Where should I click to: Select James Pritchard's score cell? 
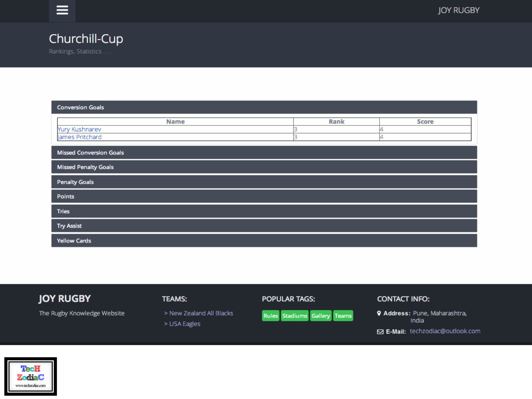coord(425,137)
